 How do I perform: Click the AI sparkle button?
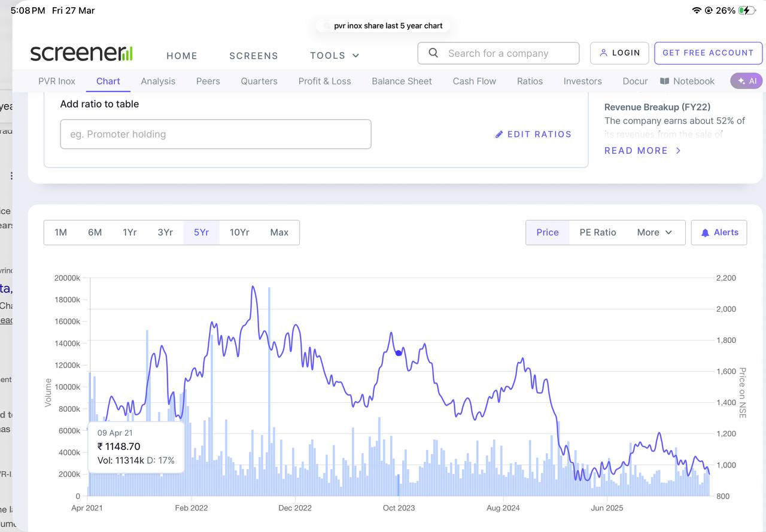[x=746, y=81]
